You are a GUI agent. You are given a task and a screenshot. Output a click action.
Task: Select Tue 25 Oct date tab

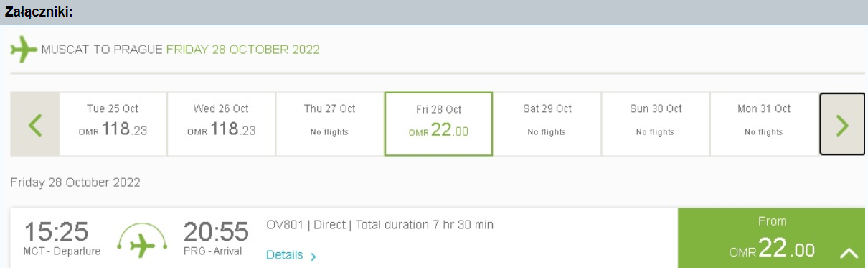point(113,124)
